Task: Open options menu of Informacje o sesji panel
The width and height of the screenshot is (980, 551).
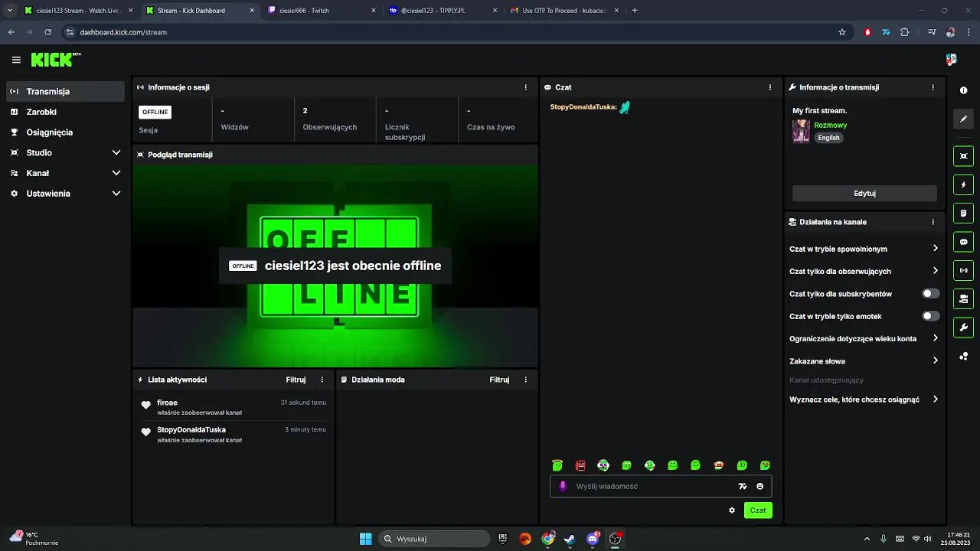Action: [525, 87]
